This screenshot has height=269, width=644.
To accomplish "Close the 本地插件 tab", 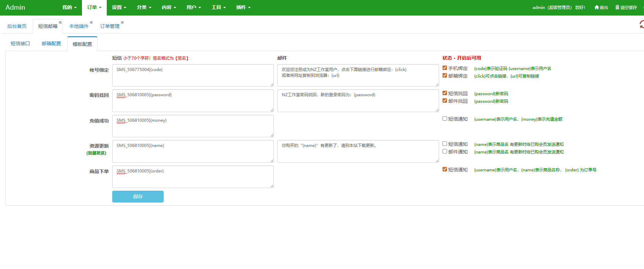I will tap(91, 22).
